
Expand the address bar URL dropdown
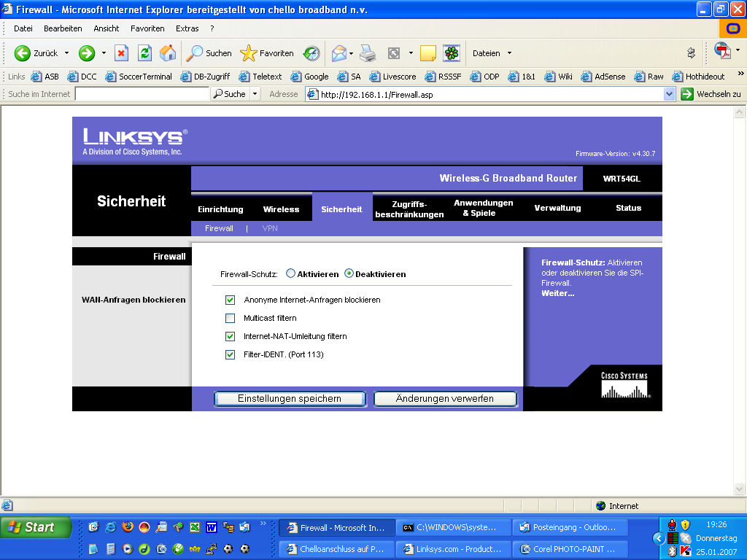click(x=669, y=94)
